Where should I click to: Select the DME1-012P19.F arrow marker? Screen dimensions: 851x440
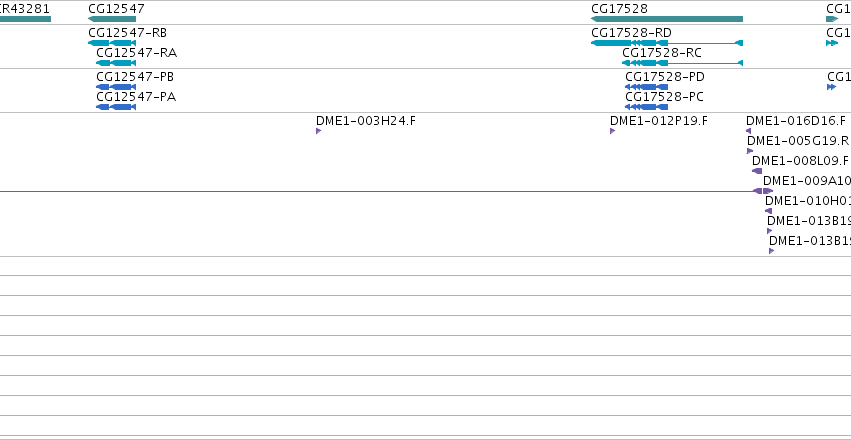(x=613, y=131)
